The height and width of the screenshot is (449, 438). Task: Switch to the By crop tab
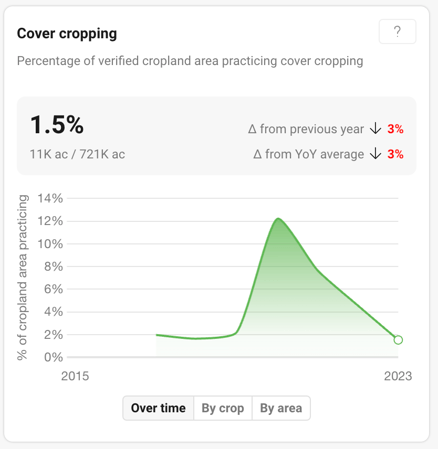click(x=223, y=408)
